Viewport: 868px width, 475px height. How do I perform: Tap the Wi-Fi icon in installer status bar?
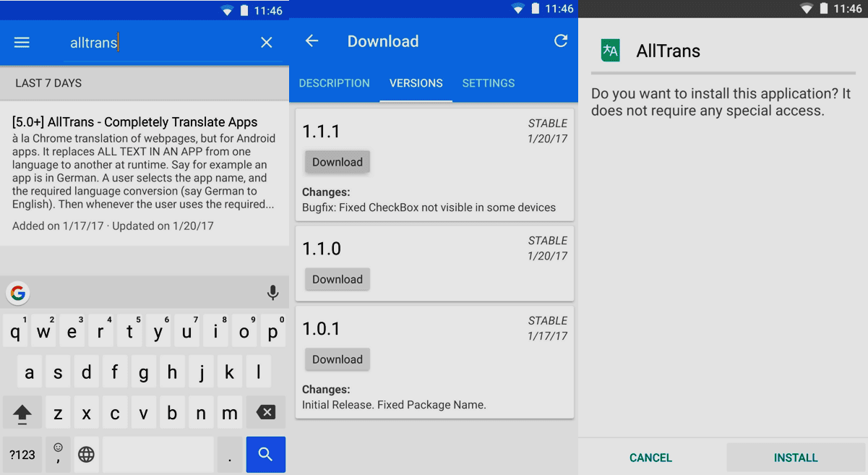pyautogui.click(x=807, y=9)
